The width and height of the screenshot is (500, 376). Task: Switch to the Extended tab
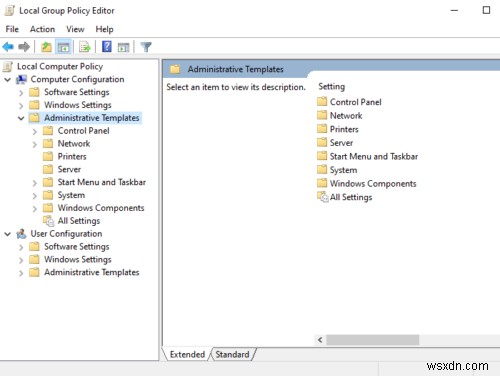tap(187, 354)
